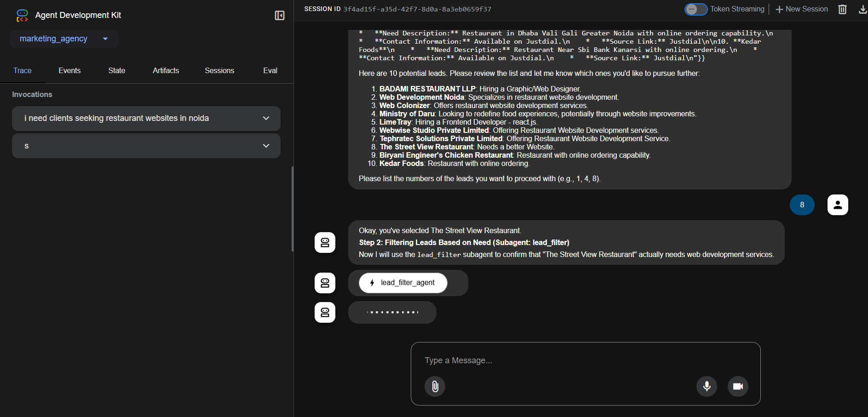The height and width of the screenshot is (417, 868).
Task: Export the session with the download icon
Action: point(863,9)
